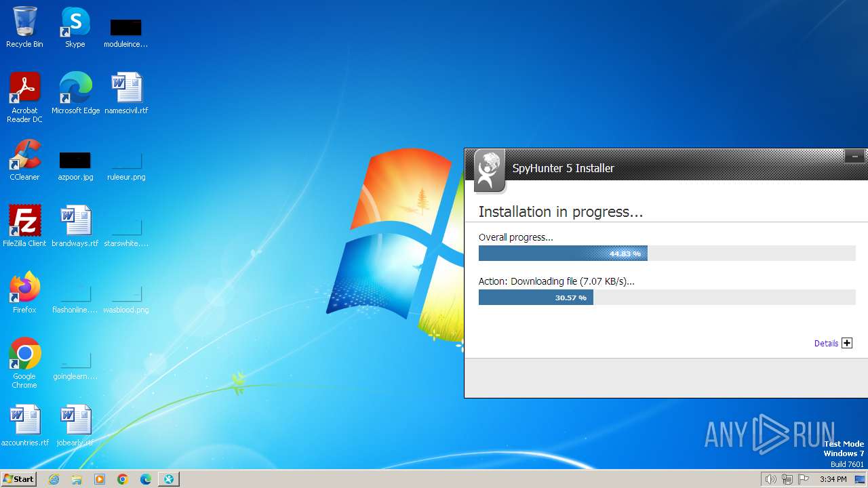Open Edge from the taskbar
868x488 pixels.
[146, 479]
